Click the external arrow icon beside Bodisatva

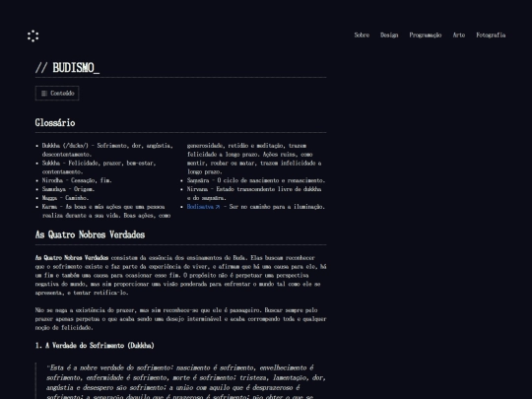[x=217, y=207]
